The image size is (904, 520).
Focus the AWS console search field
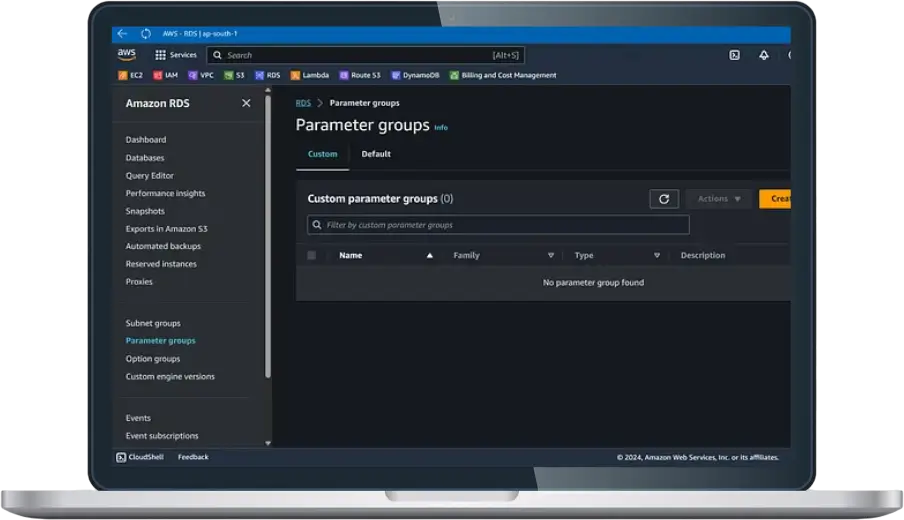pyautogui.click(x=366, y=55)
